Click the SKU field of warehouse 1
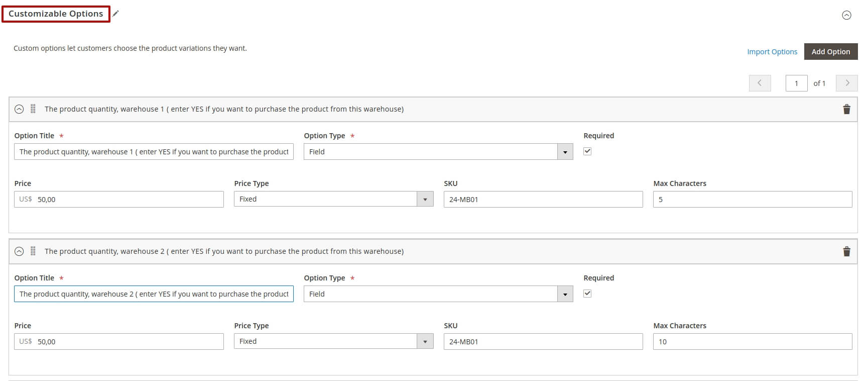868x381 pixels. click(543, 200)
